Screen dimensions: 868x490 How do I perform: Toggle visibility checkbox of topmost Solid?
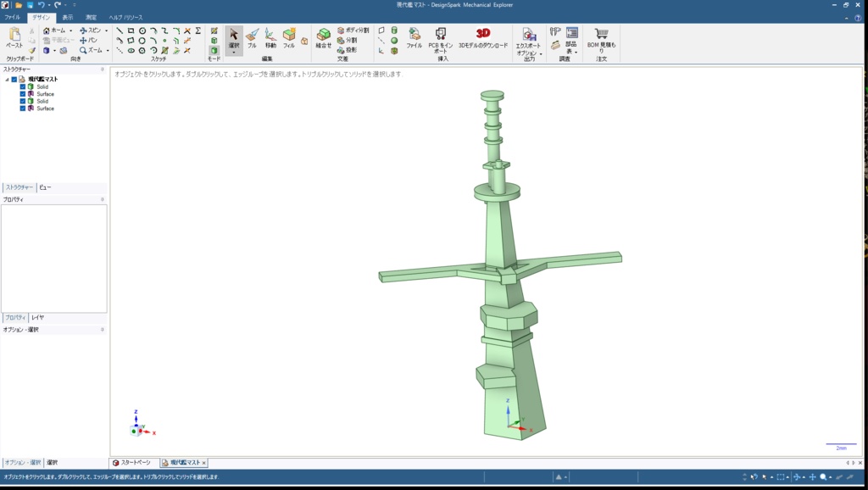(23, 87)
